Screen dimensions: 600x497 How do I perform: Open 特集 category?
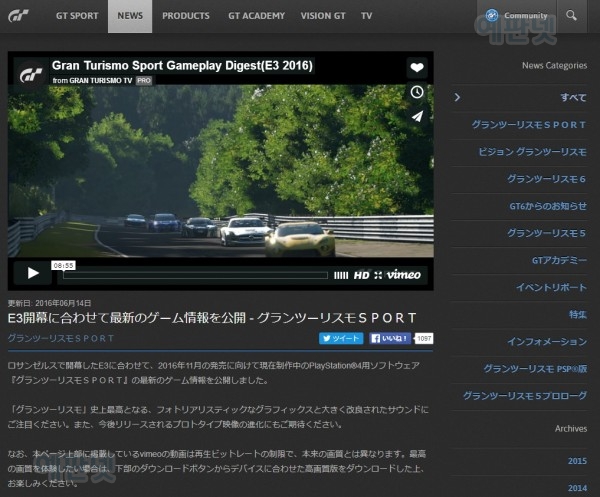pos(577,314)
